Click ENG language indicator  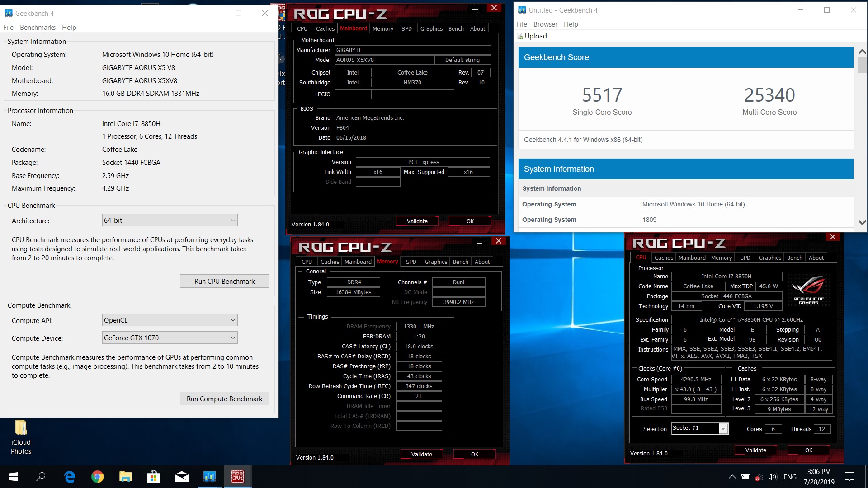pyautogui.click(x=790, y=477)
